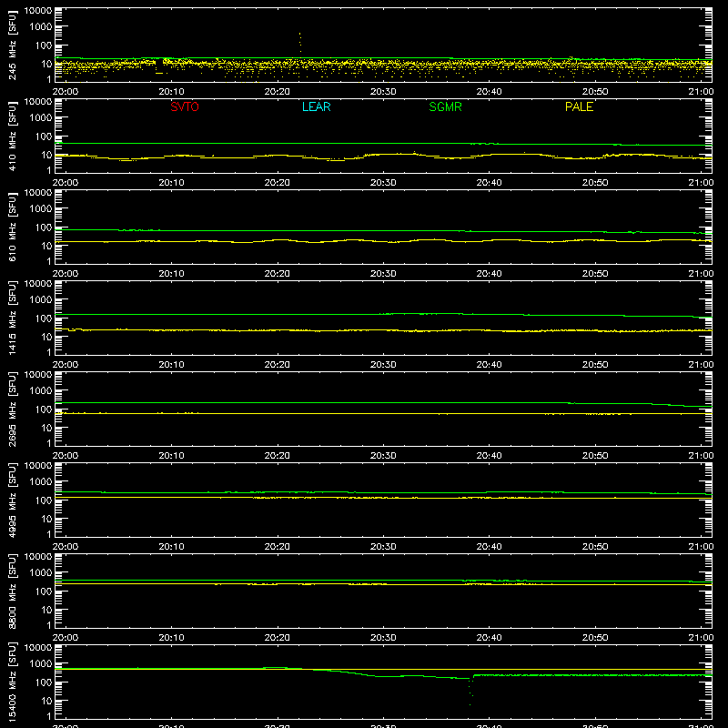Click the 10000 tick on 245 MHz axis
728x728 pixels.
pyautogui.click(x=38, y=11)
